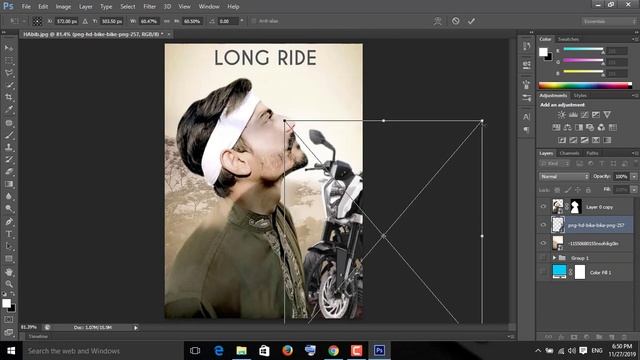The width and height of the screenshot is (640, 360).
Task: Select the Hand tool
Action: coord(9,272)
